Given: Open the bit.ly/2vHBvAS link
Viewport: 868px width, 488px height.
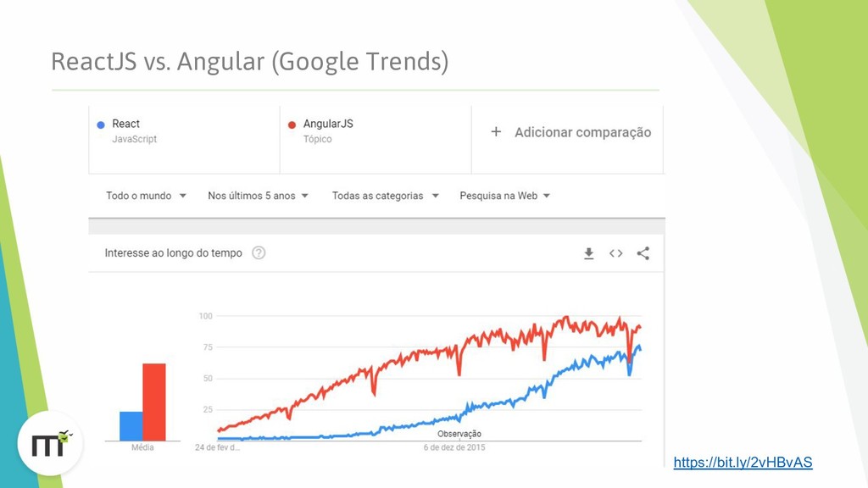Looking at the screenshot, I should click(x=743, y=462).
